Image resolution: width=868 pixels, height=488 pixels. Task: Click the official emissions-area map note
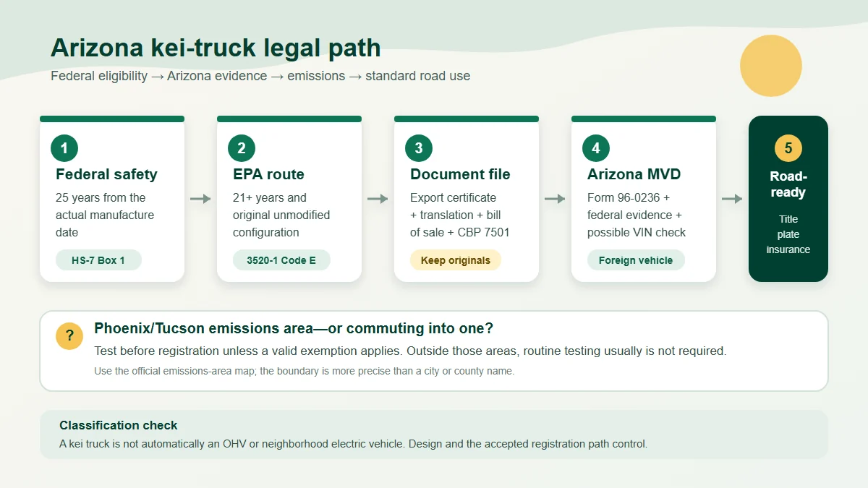[x=304, y=371]
